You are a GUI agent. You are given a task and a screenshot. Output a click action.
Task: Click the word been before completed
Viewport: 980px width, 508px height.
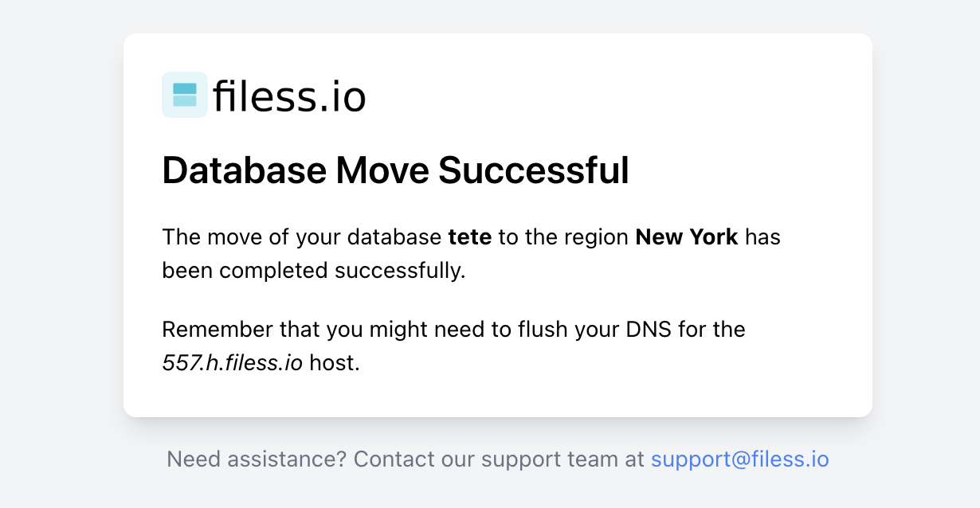click(188, 271)
